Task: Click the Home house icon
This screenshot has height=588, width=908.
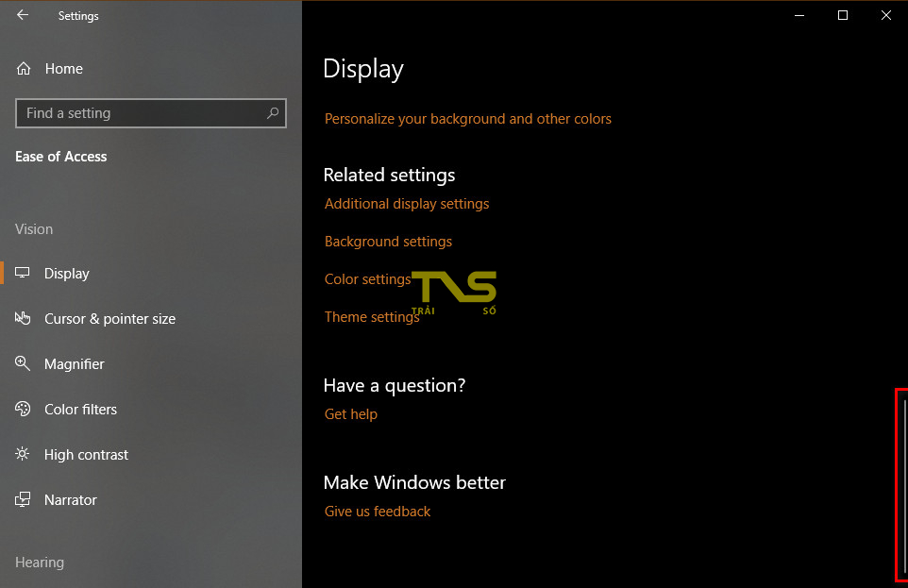Action: (x=24, y=69)
